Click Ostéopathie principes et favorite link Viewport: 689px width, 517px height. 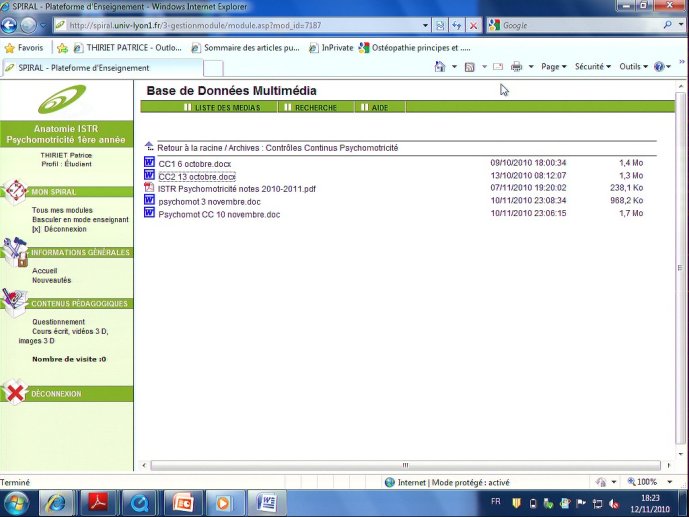pos(415,48)
